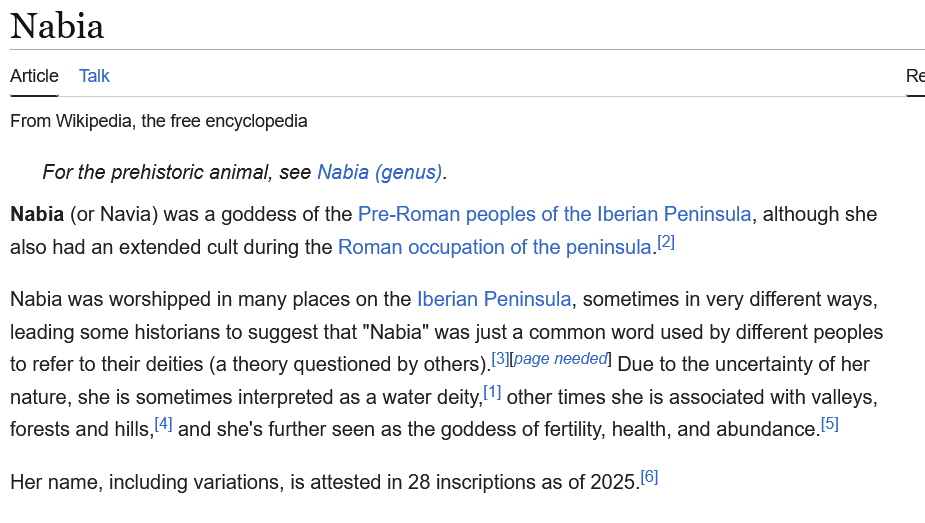Open footnote [5] after 'abundance'
Viewport: 925px width, 523px height.
pyautogui.click(x=829, y=424)
